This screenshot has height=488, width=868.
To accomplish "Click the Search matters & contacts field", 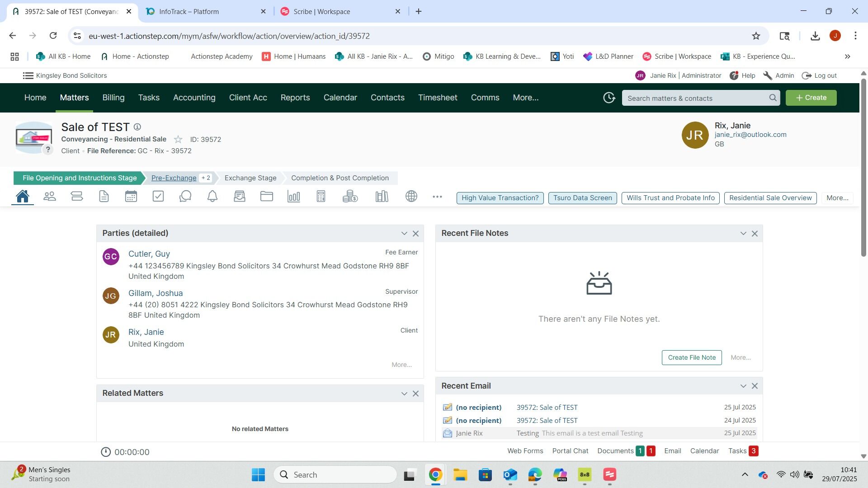I will (696, 98).
